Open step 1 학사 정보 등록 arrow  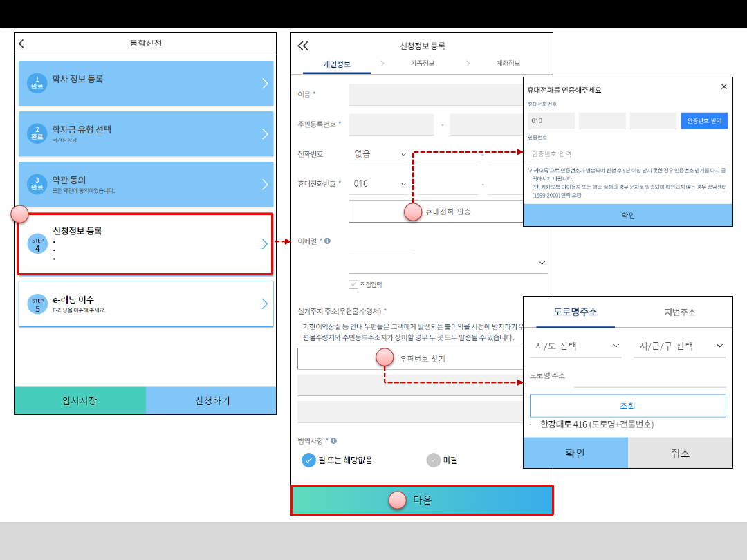click(x=265, y=84)
